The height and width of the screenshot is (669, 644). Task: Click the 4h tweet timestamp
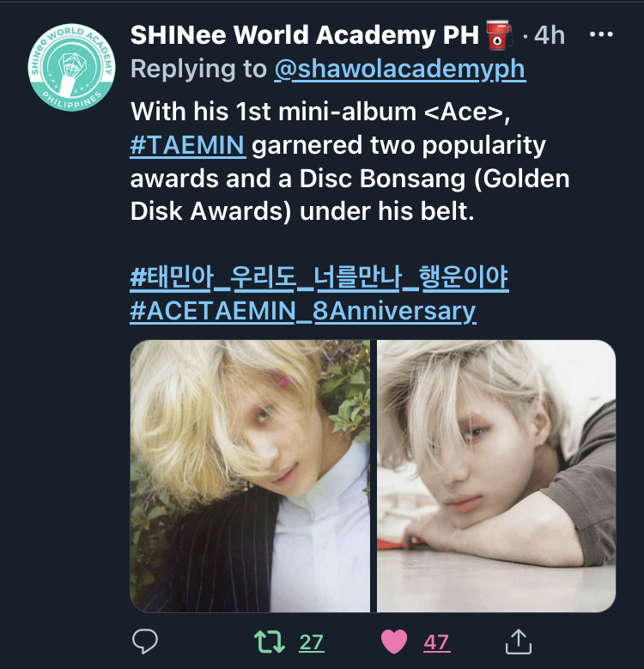tap(550, 34)
